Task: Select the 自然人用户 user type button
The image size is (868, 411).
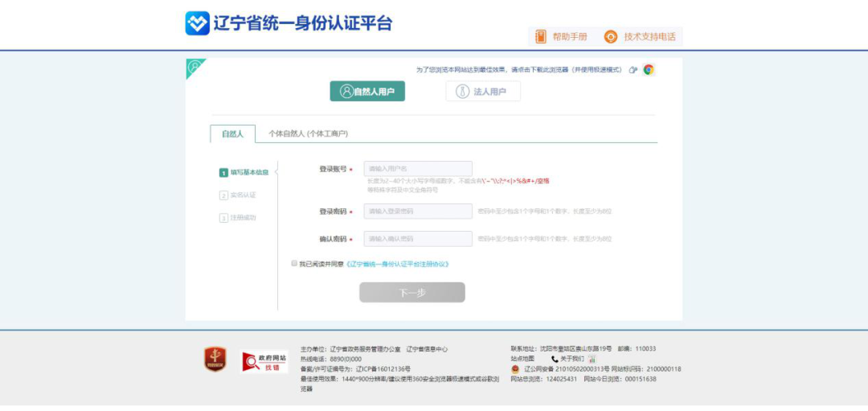Action: click(x=367, y=92)
